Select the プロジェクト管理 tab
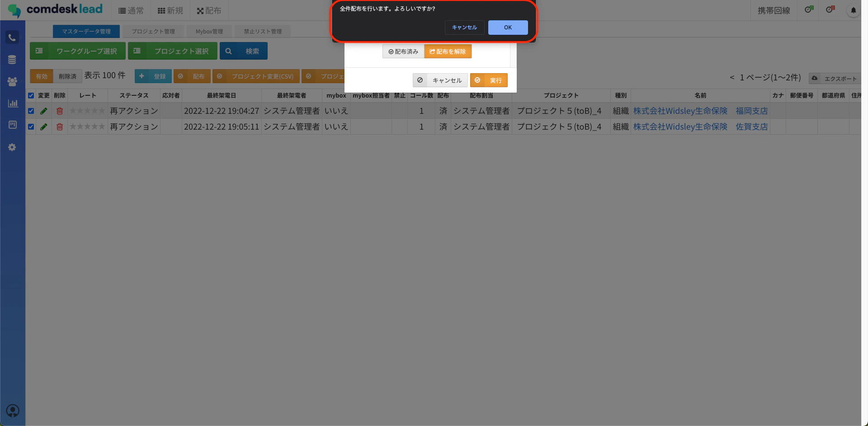Screen dimensions: 868x426 [153, 31]
